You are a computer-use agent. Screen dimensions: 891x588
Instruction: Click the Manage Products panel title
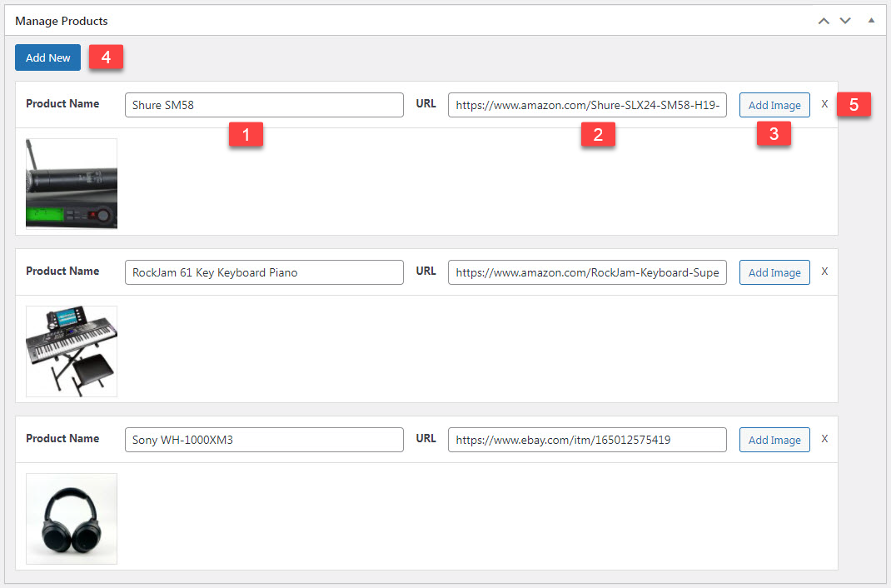point(62,21)
